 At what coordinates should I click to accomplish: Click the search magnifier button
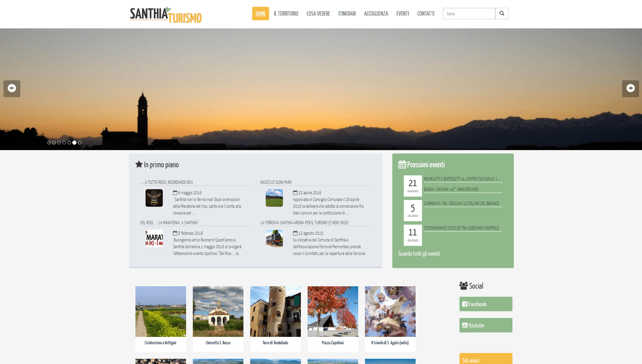(x=502, y=14)
